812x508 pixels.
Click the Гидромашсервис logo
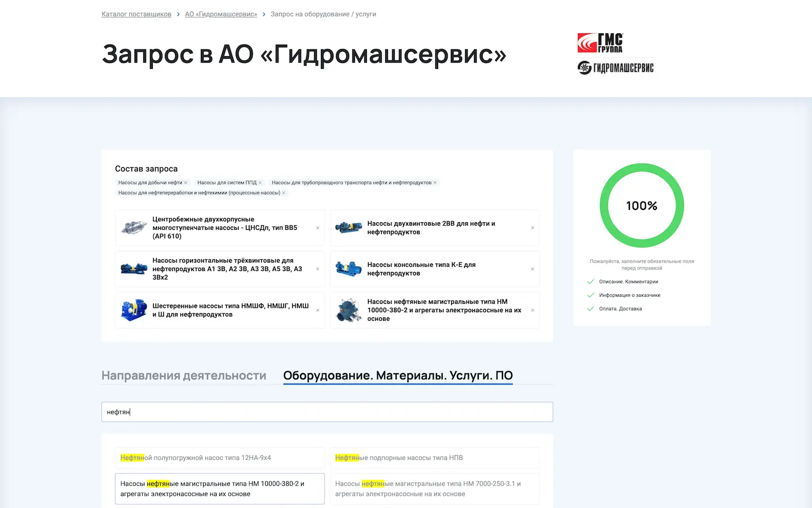pos(616,68)
